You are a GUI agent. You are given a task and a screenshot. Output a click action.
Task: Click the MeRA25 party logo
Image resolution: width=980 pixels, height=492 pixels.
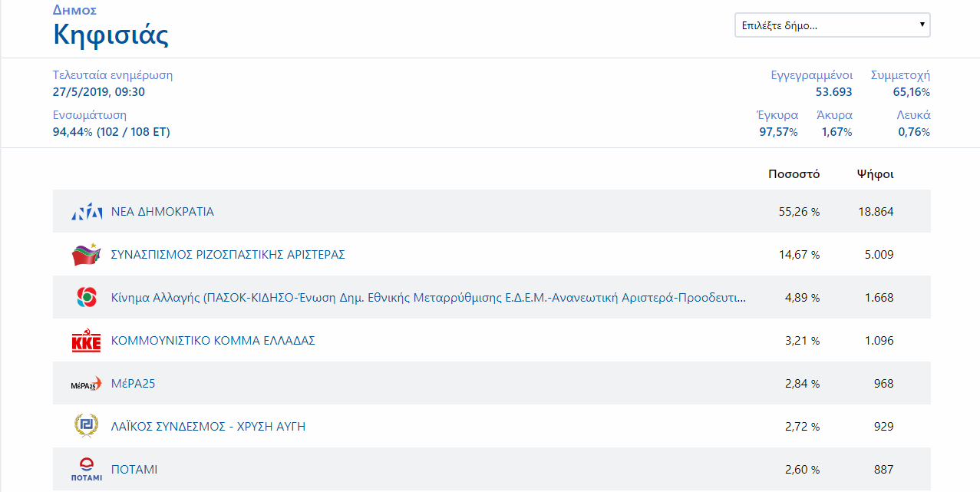tap(86, 384)
